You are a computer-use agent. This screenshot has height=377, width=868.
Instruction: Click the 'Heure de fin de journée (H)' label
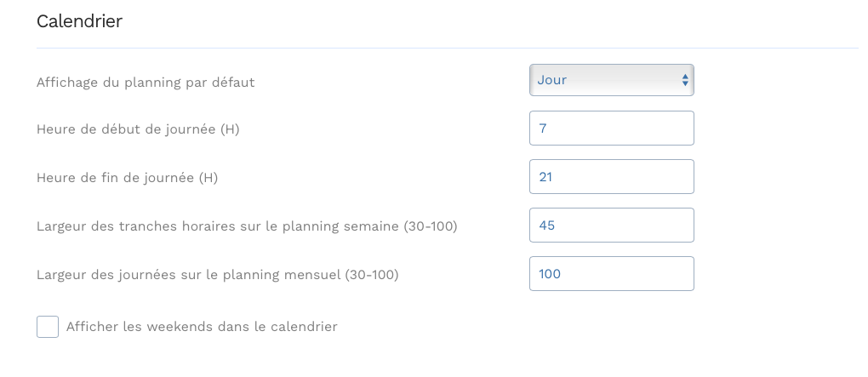(x=128, y=178)
